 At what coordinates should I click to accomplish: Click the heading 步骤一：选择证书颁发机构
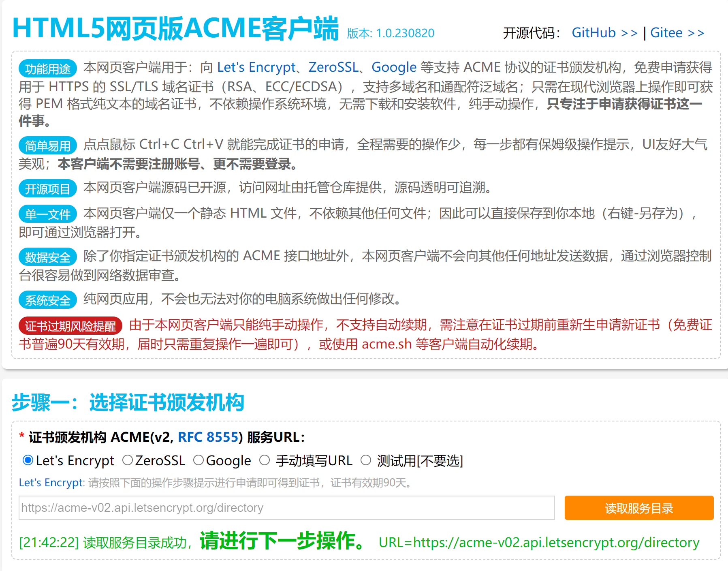coord(128,402)
